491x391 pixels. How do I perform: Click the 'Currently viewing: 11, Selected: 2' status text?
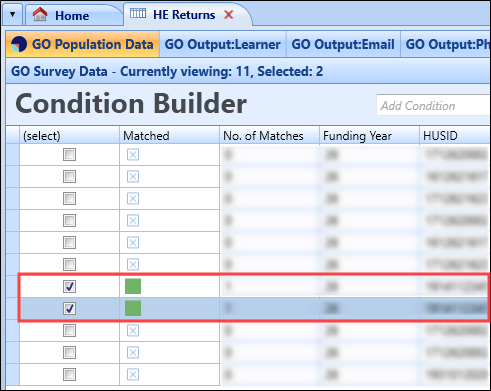222,71
